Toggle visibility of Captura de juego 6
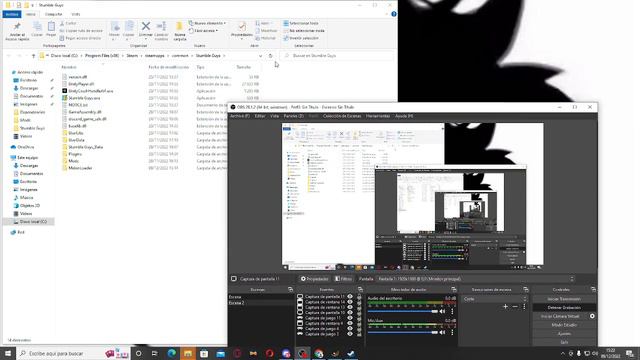 pyautogui.click(x=350, y=329)
